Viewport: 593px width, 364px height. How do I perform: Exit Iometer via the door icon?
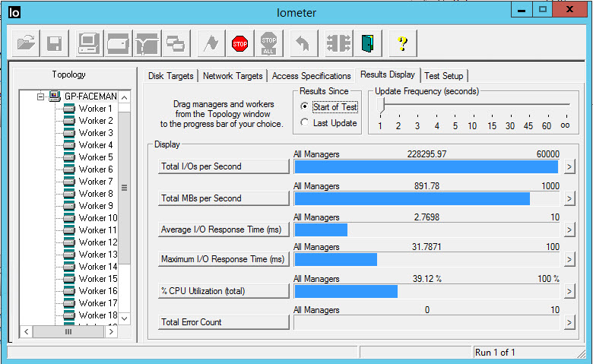(368, 43)
